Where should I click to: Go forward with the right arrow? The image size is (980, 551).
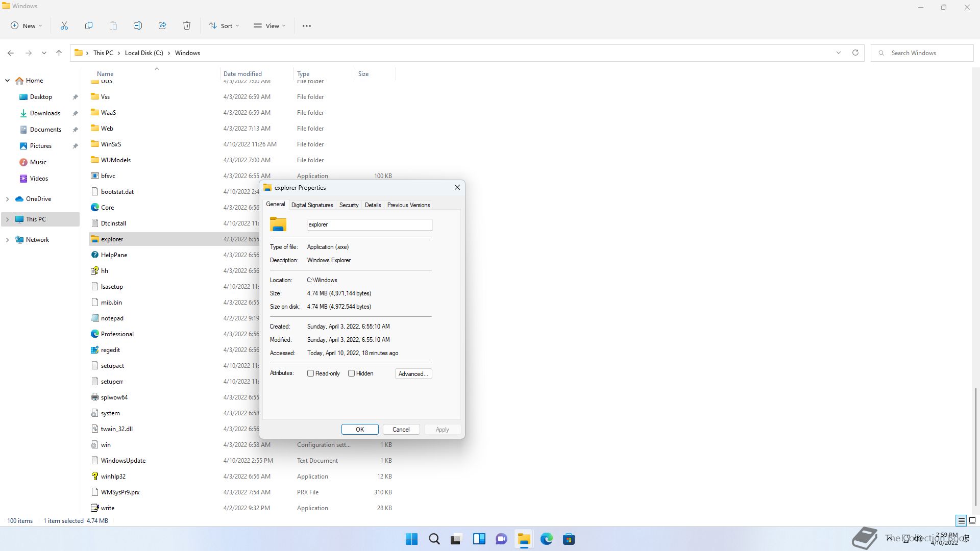pyautogui.click(x=29, y=53)
